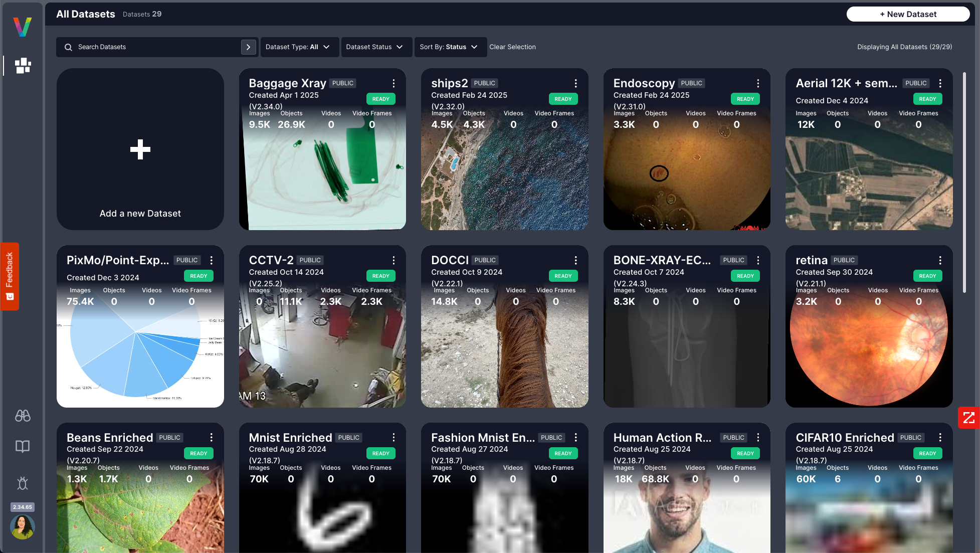Screen dimensions: 980x553
Task: Open the documentation book icon
Action: (23, 446)
